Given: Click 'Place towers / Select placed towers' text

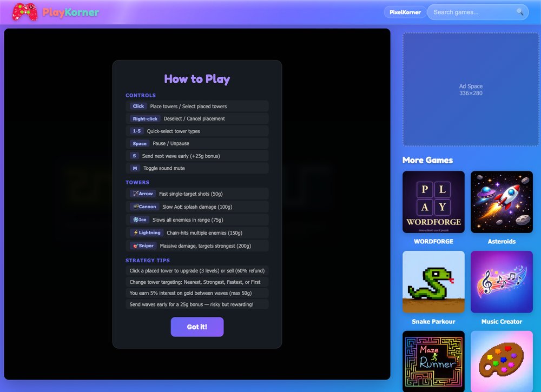Looking at the screenshot, I should pyautogui.click(x=188, y=107).
